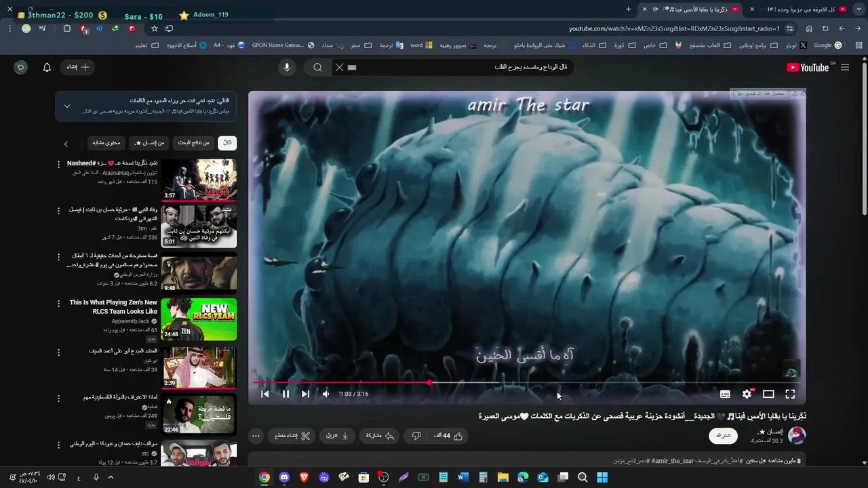
Task: Open the browser extensions puzzle icon
Action: [x=66, y=28]
